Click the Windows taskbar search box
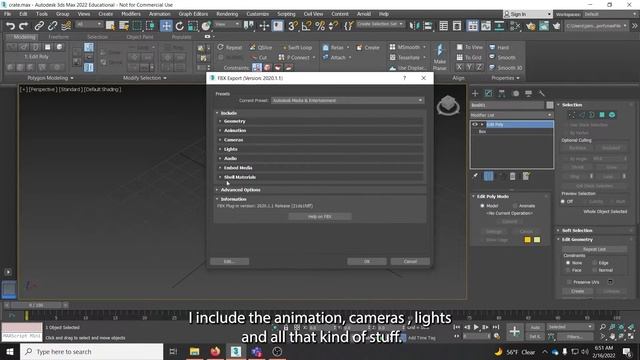This screenshot has width=640, height=360. (91, 352)
